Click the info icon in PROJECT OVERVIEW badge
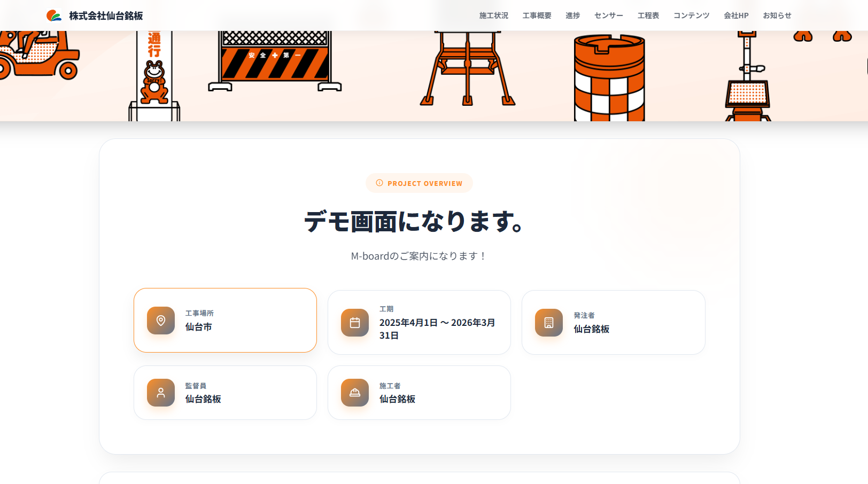The image size is (868, 484). pos(379,183)
